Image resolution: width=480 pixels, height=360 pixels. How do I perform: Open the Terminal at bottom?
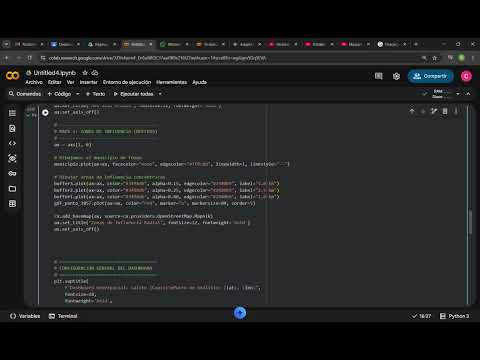pos(63,316)
